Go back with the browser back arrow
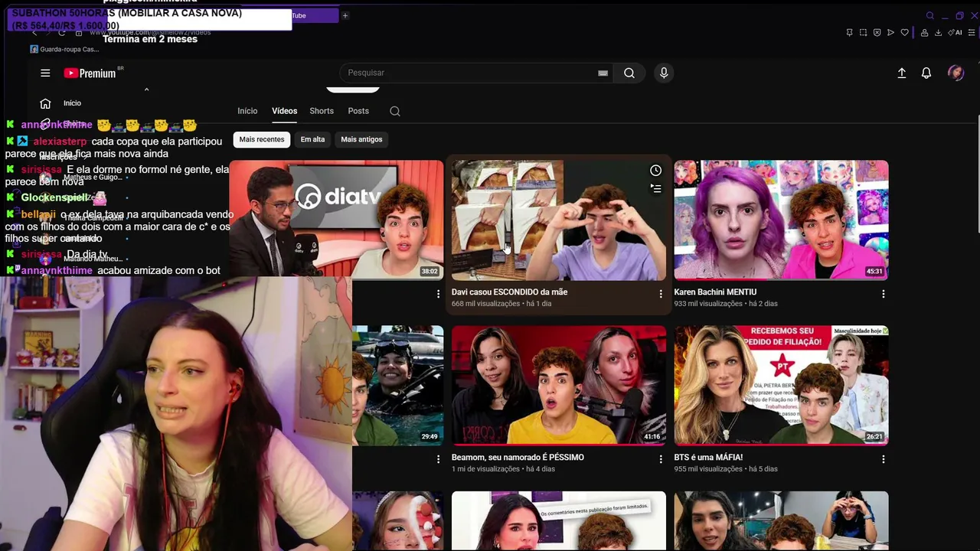Viewport: 980px width, 551px height. coord(34,33)
